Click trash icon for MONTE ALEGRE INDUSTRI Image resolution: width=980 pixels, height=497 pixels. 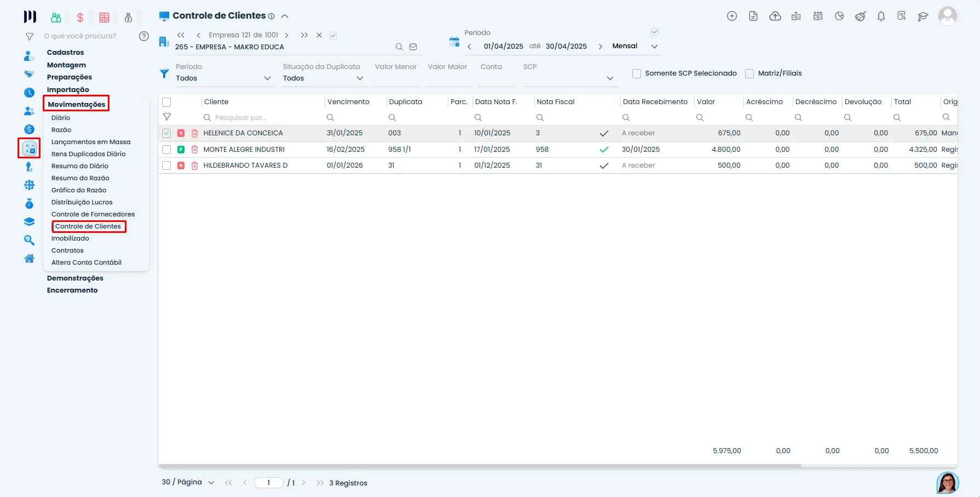pyautogui.click(x=194, y=150)
